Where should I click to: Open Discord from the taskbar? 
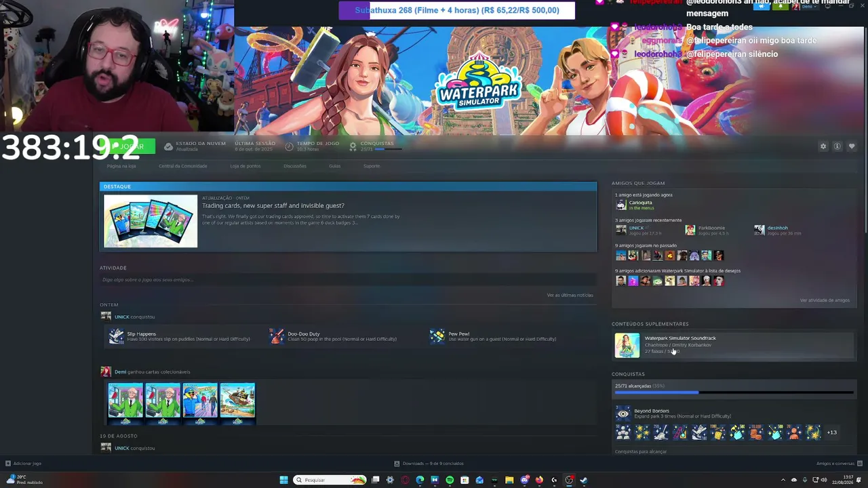[x=524, y=480]
